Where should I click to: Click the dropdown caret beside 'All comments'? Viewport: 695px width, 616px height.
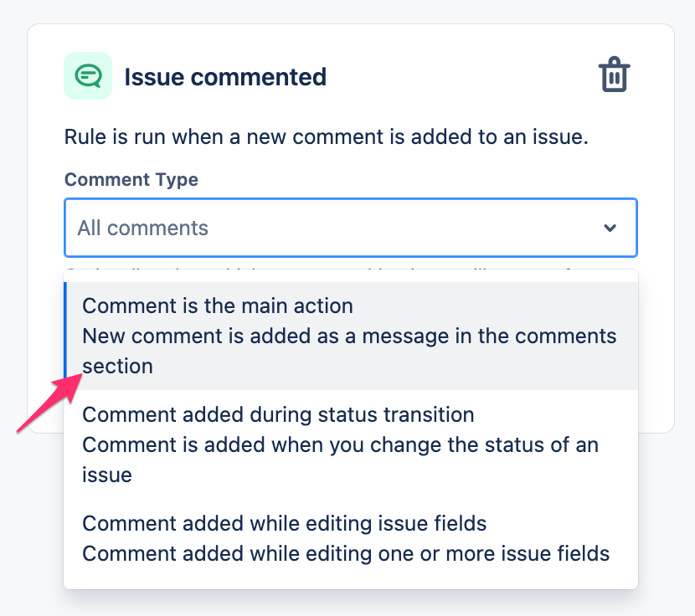610,227
